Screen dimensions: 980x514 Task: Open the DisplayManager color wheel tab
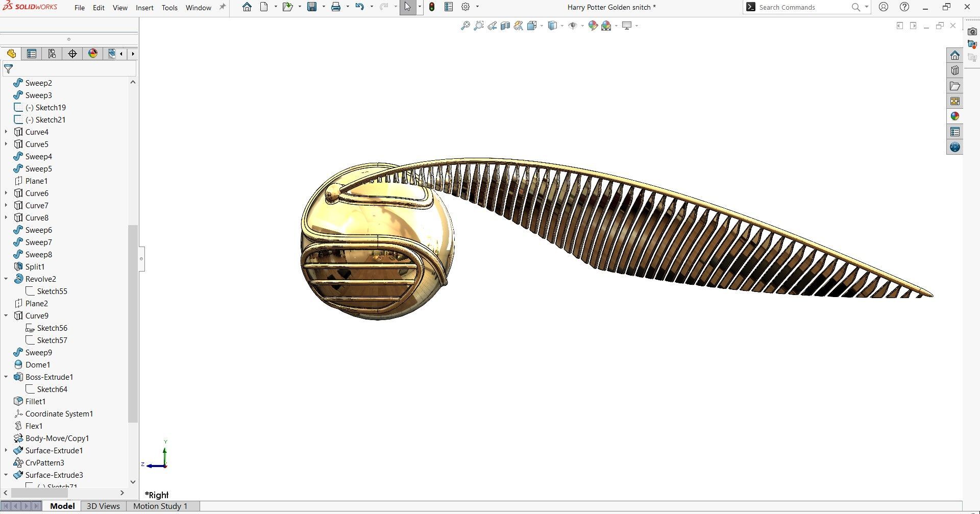(93, 54)
